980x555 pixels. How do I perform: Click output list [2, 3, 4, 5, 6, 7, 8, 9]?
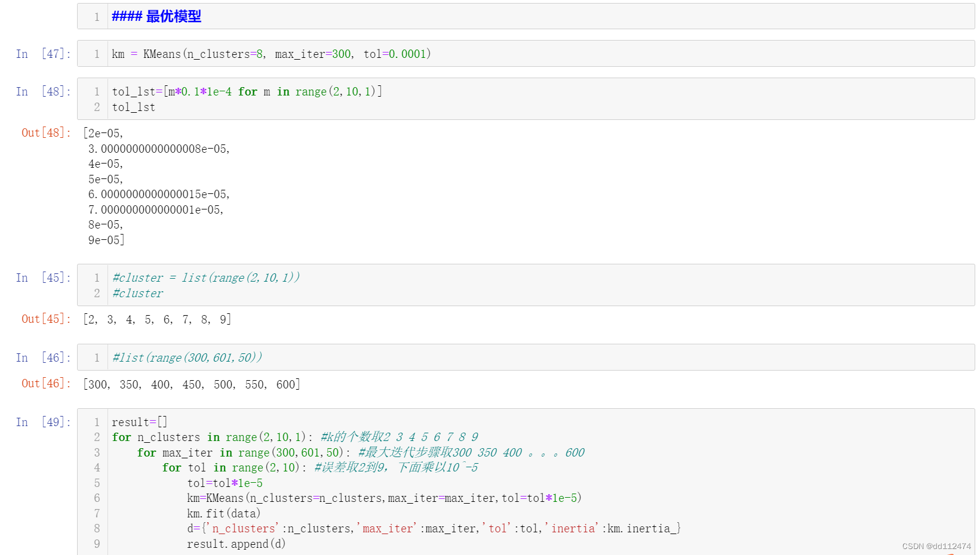[x=157, y=319]
